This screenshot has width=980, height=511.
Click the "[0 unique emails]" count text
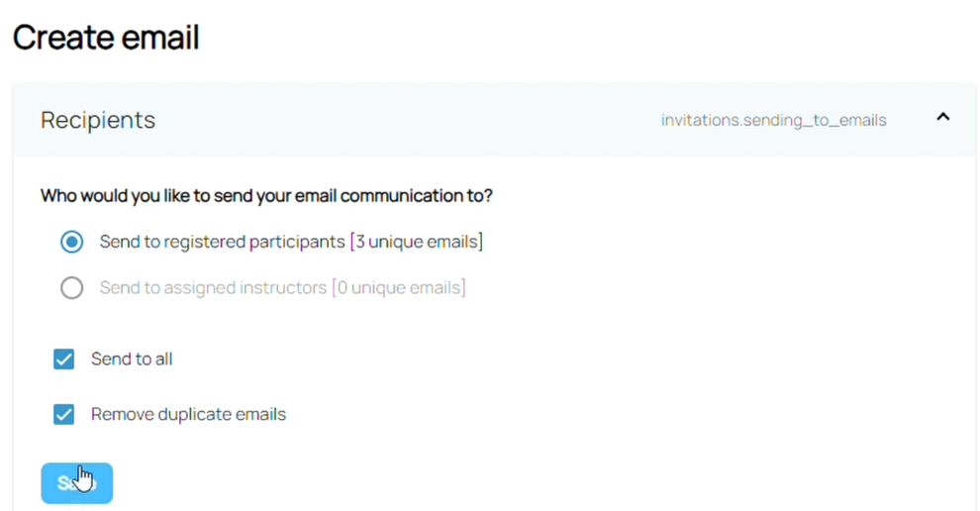398,288
